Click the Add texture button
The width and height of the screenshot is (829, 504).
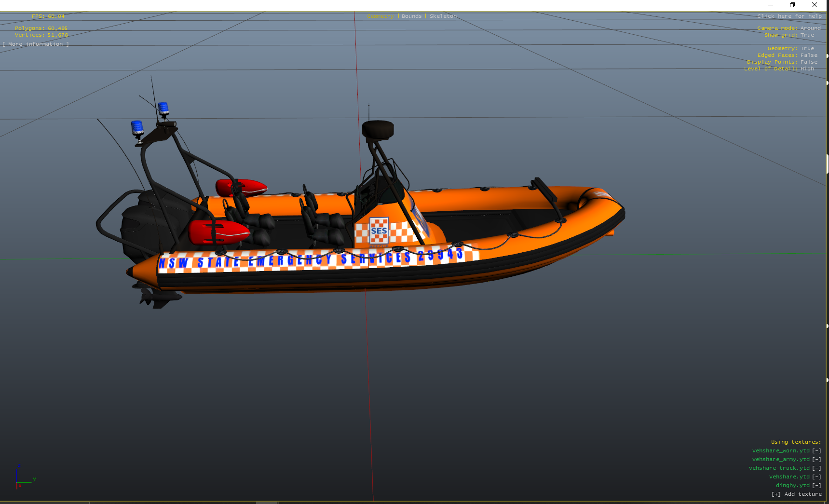point(797,494)
